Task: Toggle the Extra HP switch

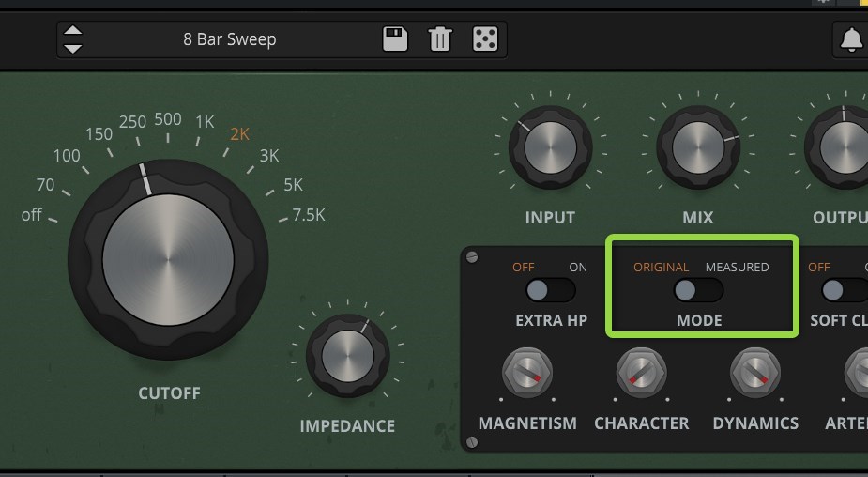Action: [550, 290]
